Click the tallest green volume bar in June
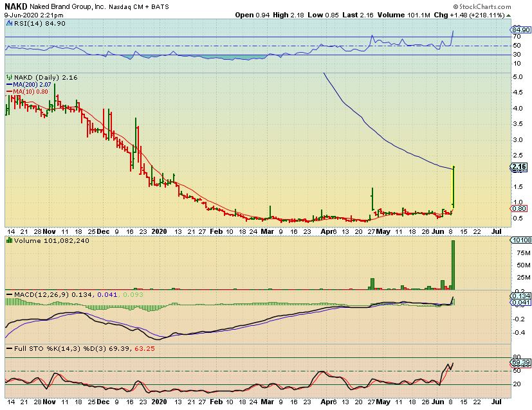532x410 pixels. pyautogui.click(x=453, y=265)
